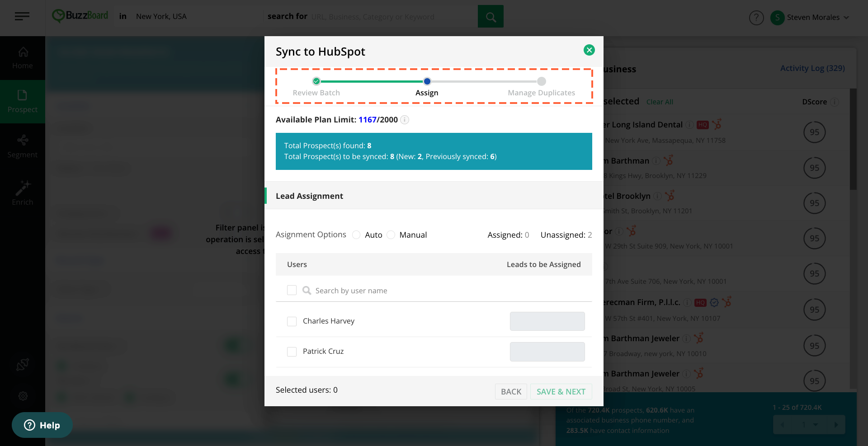Open Enrich section in sidebar
The image size is (868, 446).
23,193
